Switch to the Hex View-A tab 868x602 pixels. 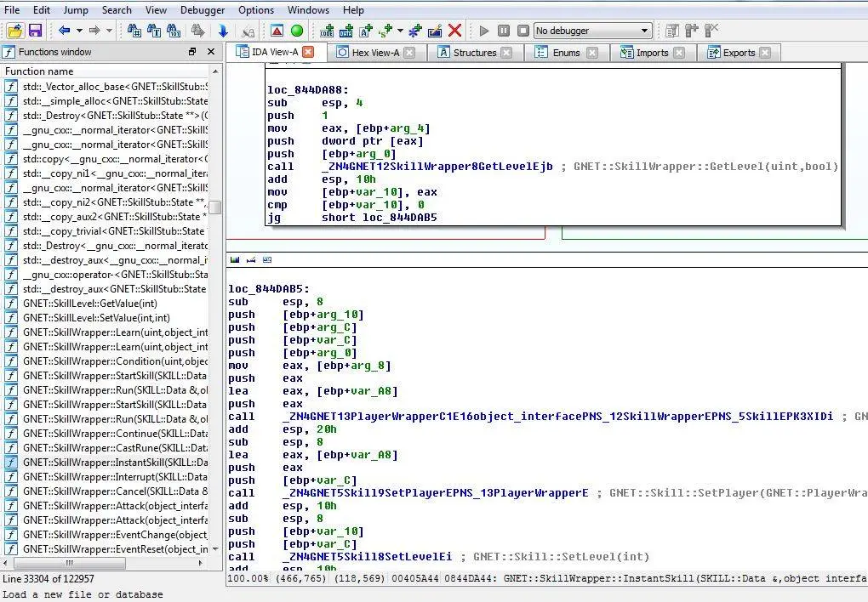tap(376, 53)
